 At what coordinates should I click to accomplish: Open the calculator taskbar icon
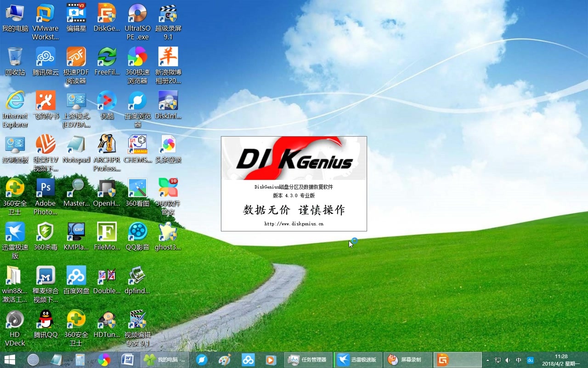point(80,360)
